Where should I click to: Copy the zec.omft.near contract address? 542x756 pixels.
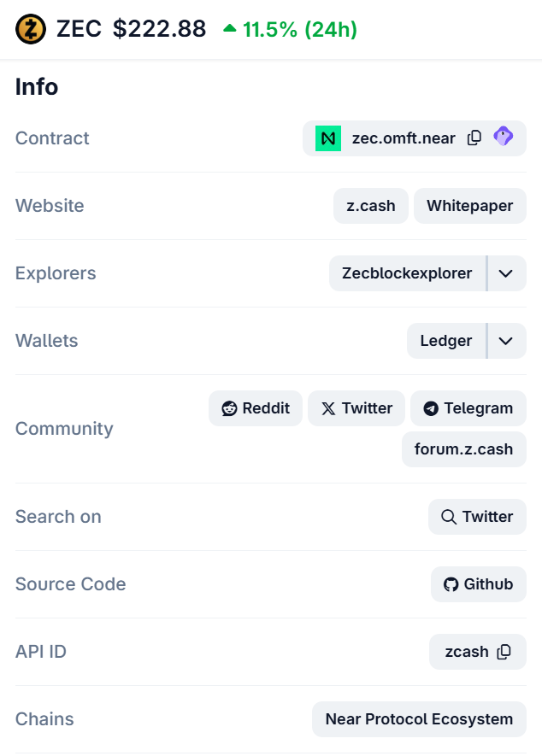[474, 138]
